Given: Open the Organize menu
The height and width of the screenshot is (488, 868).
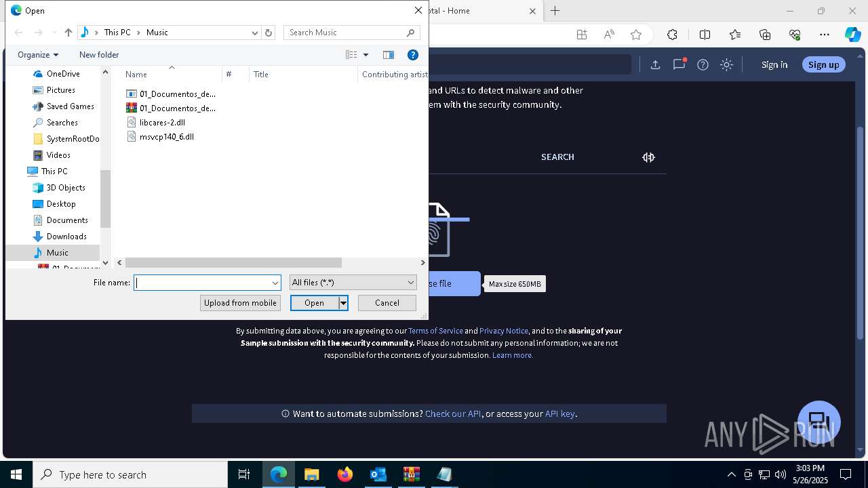Looking at the screenshot, I should pyautogui.click(x=38, y=55).
